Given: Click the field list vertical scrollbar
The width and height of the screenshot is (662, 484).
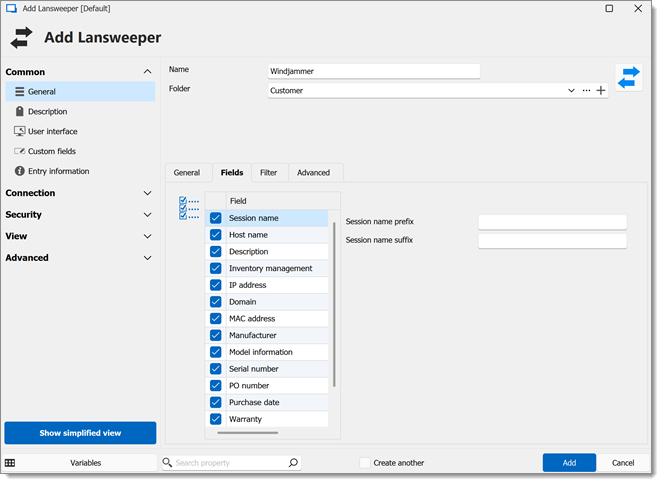Looking at the screenshot, I should pyautogui.click(x=334, y=304).
